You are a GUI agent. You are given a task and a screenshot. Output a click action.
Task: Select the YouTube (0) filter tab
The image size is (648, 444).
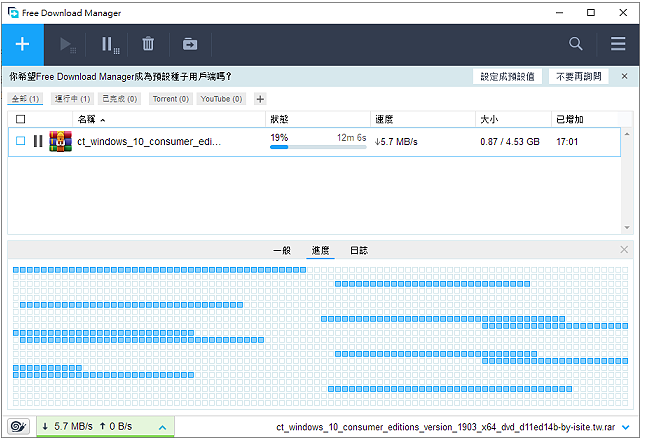tap(221, 99)
